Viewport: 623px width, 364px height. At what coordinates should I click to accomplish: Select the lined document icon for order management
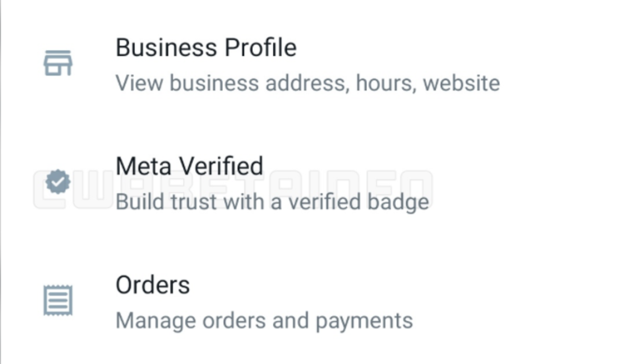[x=58, y=300]
